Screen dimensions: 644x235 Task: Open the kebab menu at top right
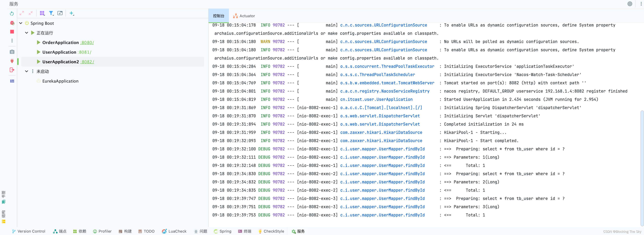pos(641,4)
